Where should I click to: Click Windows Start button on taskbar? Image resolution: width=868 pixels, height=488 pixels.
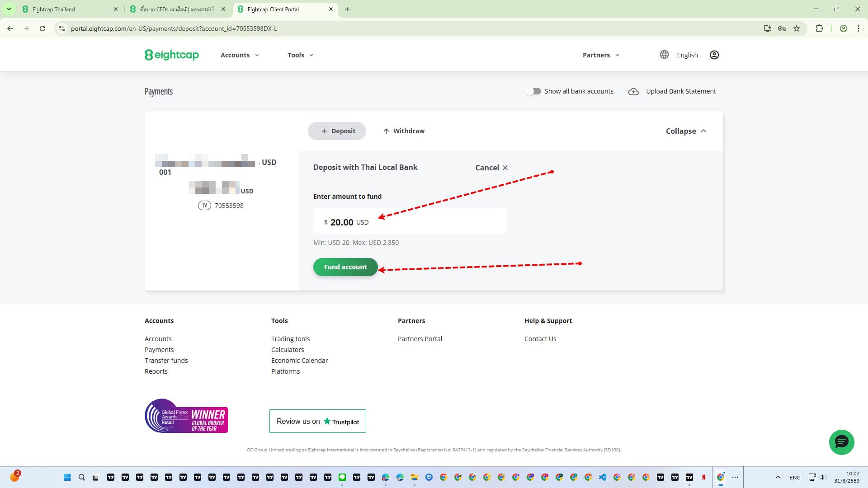point(67,477)
